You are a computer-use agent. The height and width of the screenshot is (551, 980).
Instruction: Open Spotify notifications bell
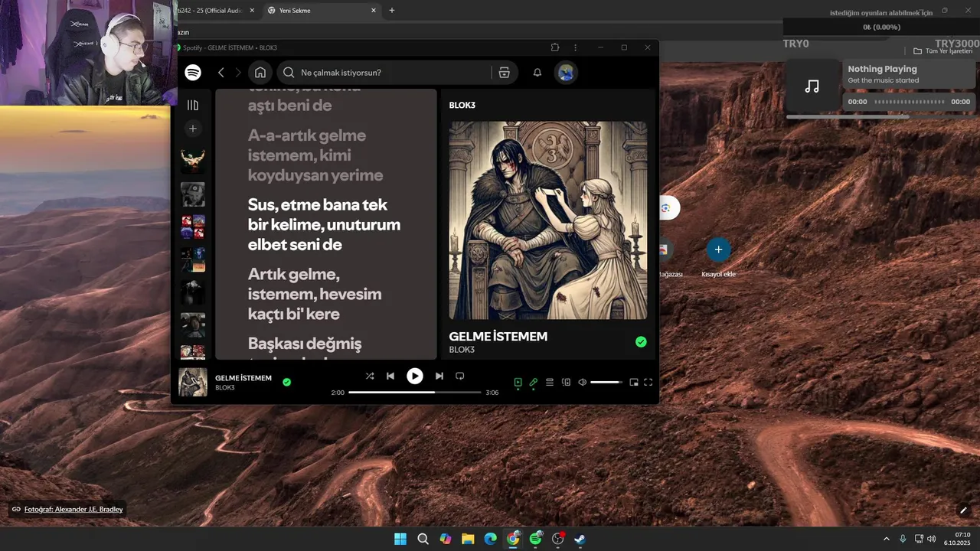tap(537, 72)
